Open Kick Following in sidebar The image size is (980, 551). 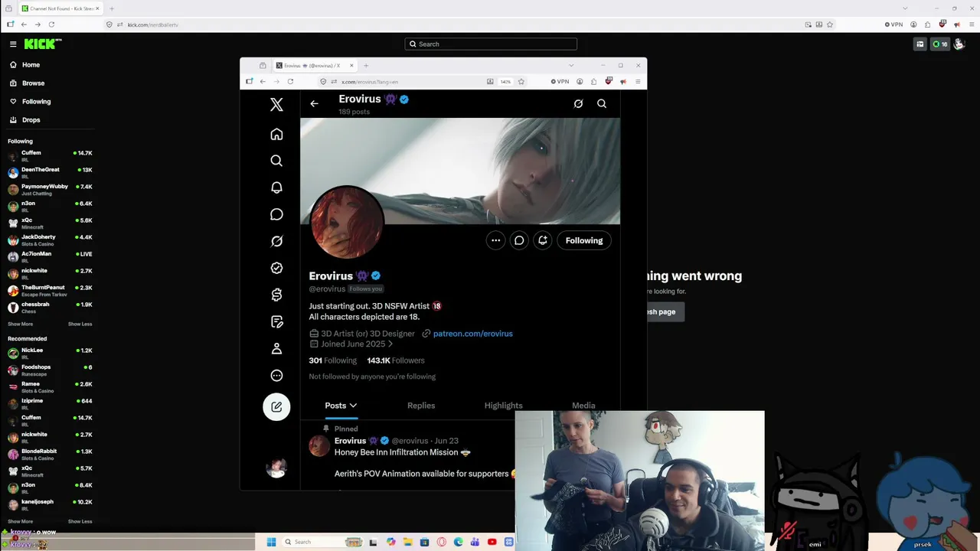[x=36, y=101]
